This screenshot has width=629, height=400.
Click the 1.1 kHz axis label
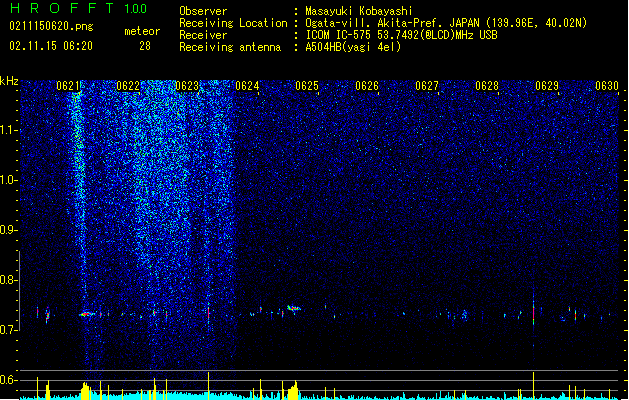pyautogui.click(x=8, y=130)
